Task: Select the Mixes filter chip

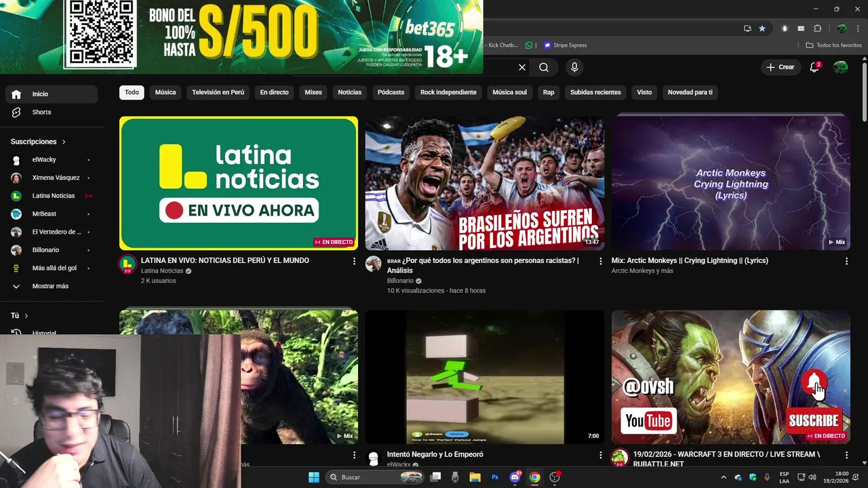Action: click(x=313, y=92)
